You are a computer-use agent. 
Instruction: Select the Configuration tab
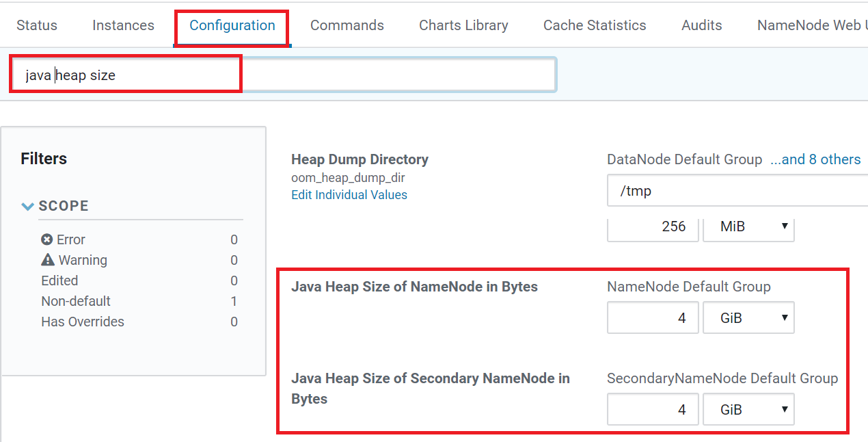click(232, 25)
